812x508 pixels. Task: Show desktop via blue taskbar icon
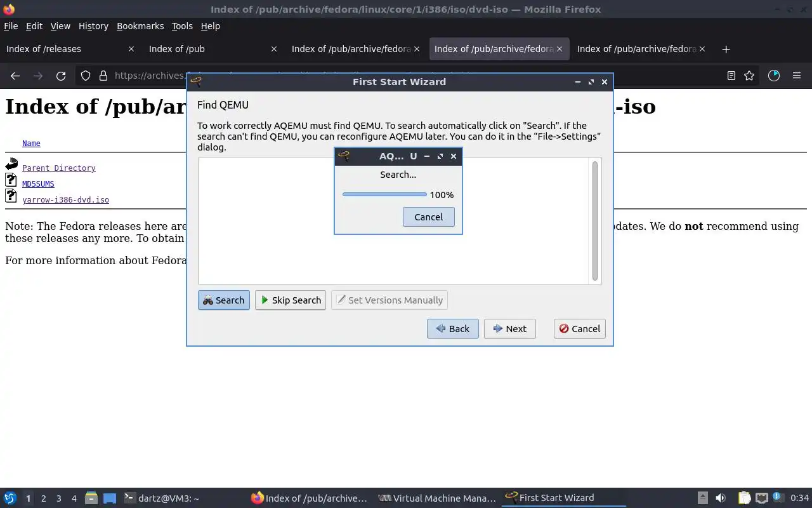tap(110, 498)
